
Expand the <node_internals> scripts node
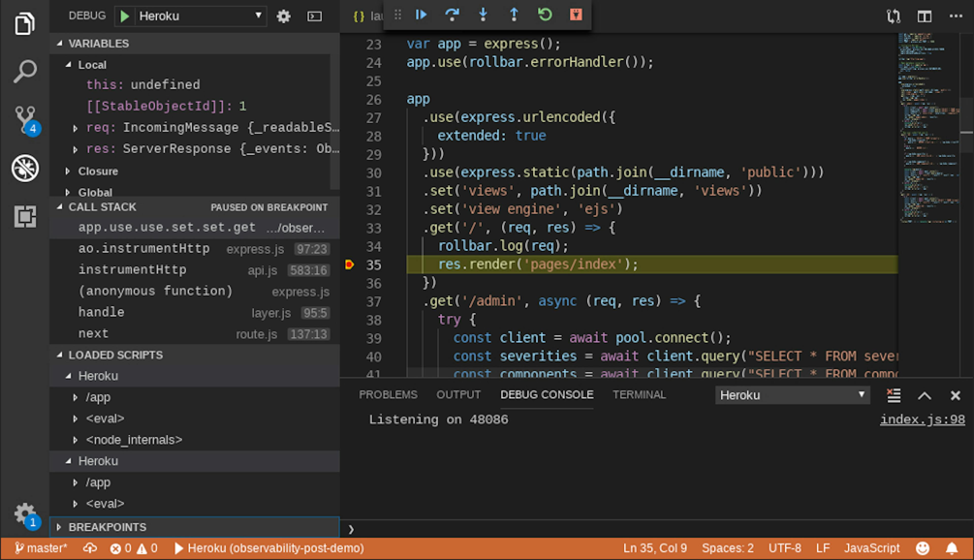[75, 440]
